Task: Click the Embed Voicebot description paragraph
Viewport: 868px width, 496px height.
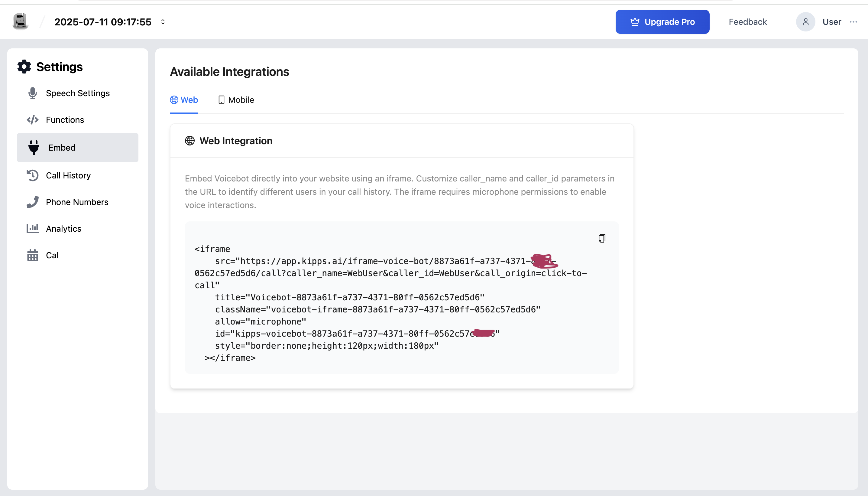Action: click(x=400, y=192)
